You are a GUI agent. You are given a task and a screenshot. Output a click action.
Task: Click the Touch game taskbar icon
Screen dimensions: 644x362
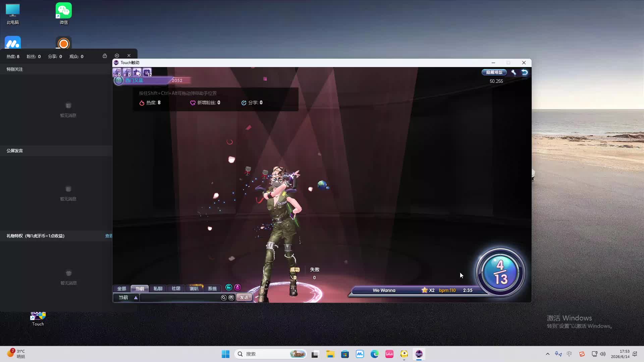pyautogui.click(x=419, y=354)
